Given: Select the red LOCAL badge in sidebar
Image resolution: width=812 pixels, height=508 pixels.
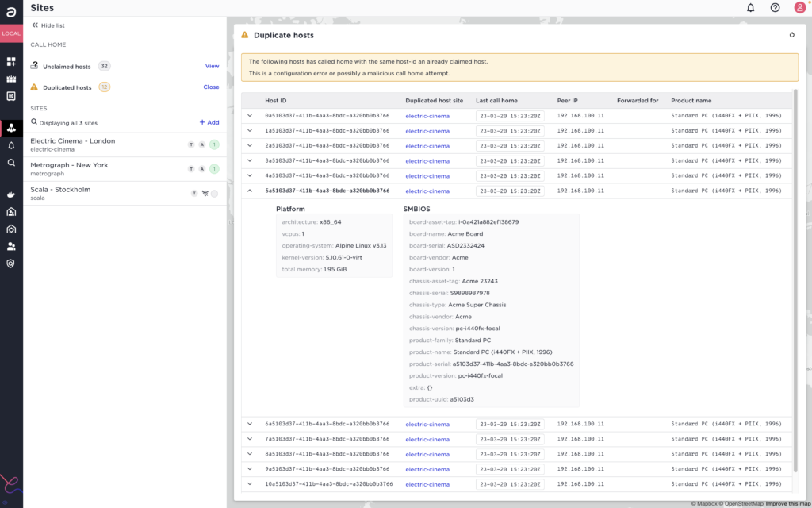Looking at the screenshot, I should (11, 33).
